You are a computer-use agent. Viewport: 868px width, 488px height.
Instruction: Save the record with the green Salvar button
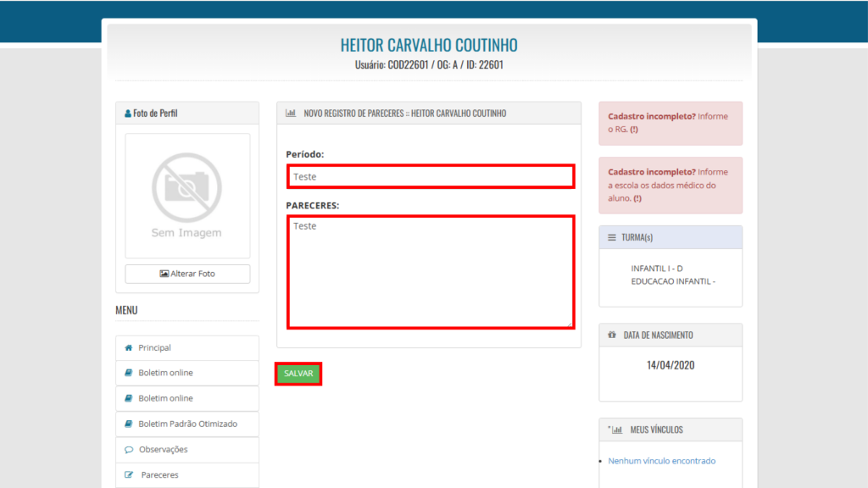click(298, 374)
